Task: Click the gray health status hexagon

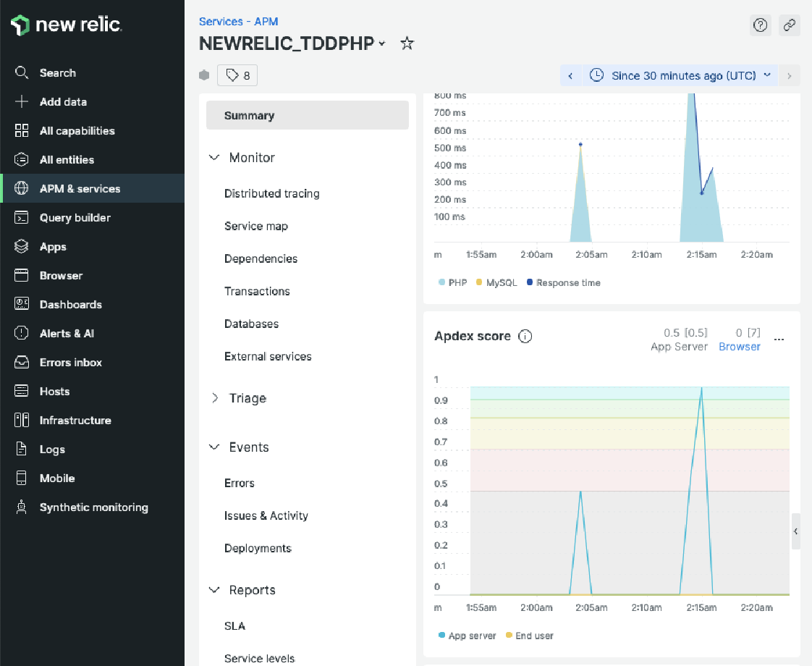Action: coord(204,75)
